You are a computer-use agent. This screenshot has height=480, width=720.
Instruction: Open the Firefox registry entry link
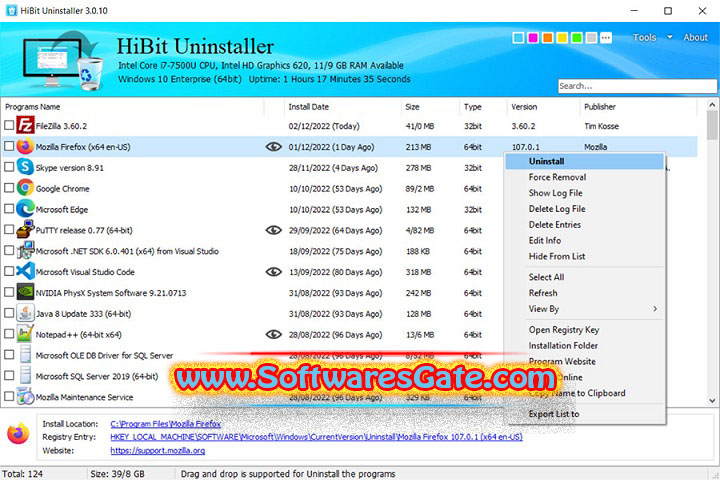(x=316, y=437)
